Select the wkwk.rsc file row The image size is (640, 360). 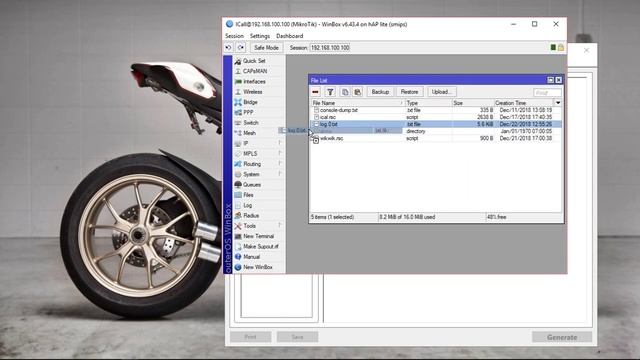click(436, 138)
